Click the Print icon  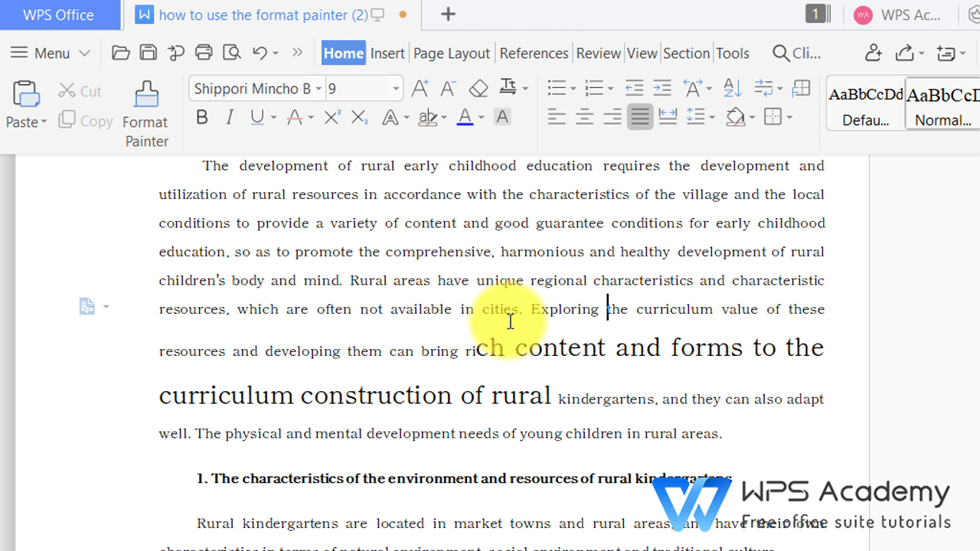(x=203, y=53)
